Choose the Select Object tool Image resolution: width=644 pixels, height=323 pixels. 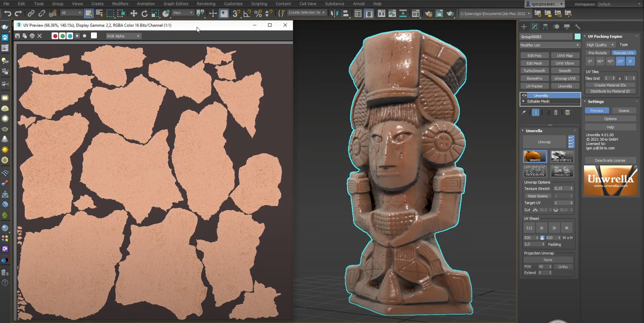[89, 13]
